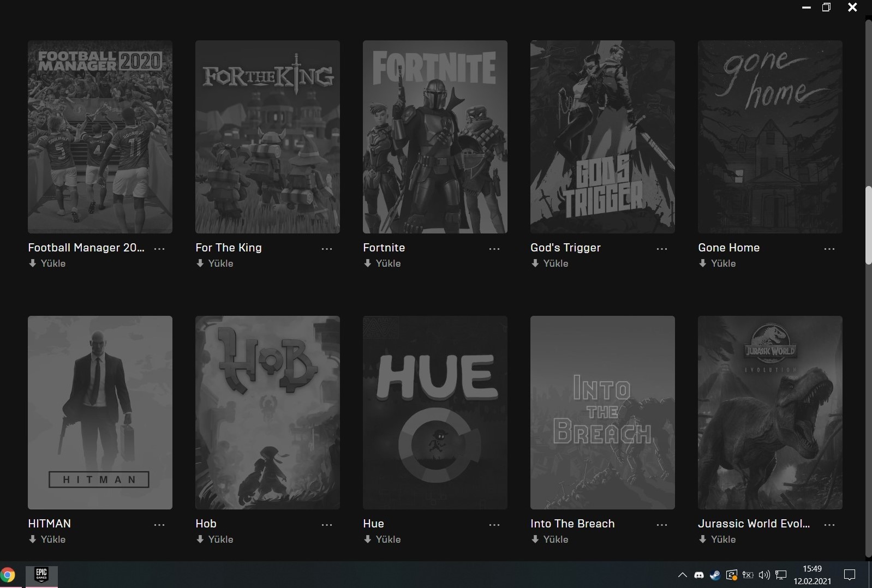Click the "Gone Home" title text
This screenshot has width=872, height=588.
729,248
